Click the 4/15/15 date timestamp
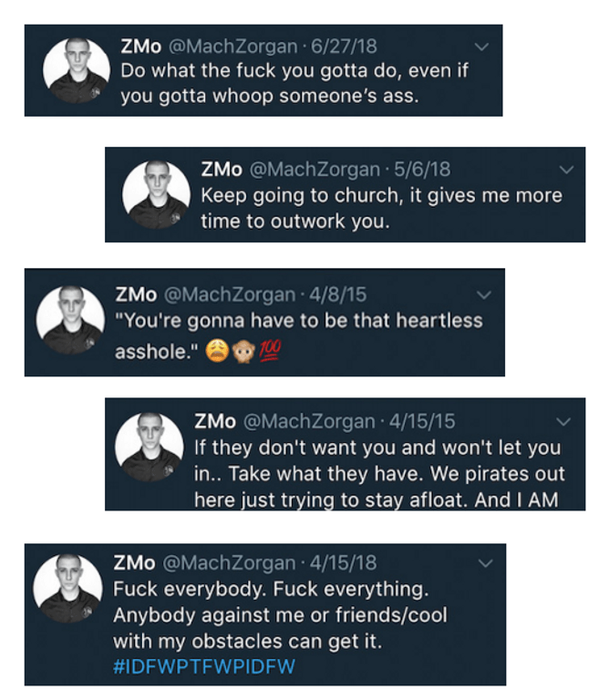 (422, 421)
